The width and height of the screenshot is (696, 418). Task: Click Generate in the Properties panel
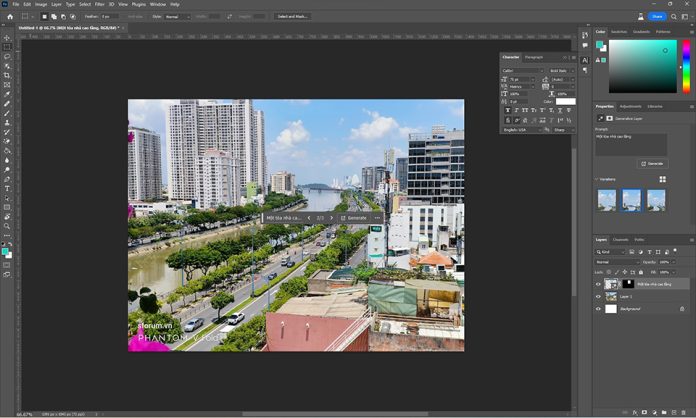coord(652,163)
